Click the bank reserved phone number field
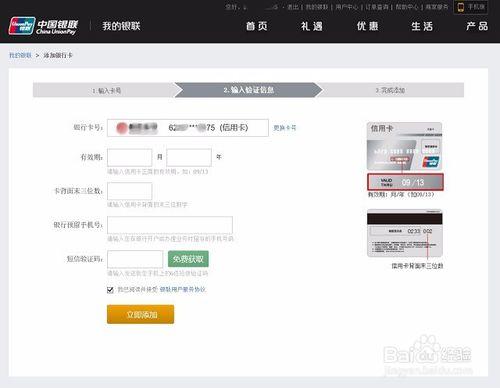Screen dimensions: 500x388 click(170, 225)
